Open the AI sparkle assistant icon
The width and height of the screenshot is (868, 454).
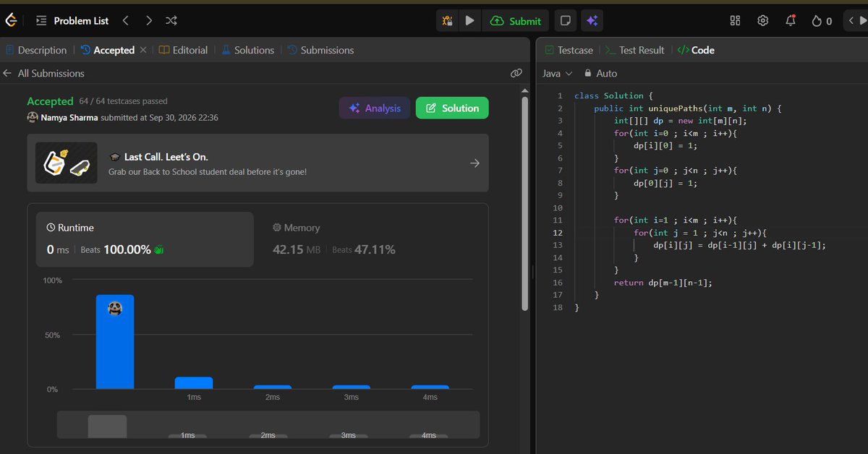592,21
